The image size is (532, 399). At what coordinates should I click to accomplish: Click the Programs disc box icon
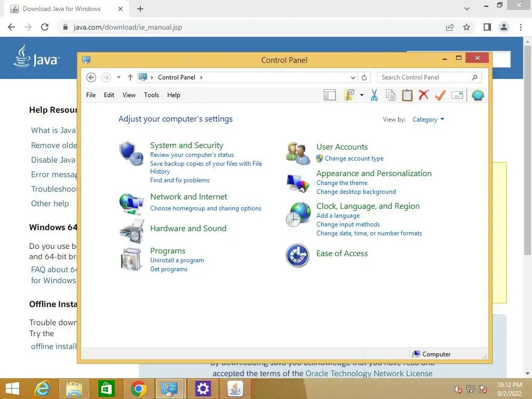click(x=131, y=260)
